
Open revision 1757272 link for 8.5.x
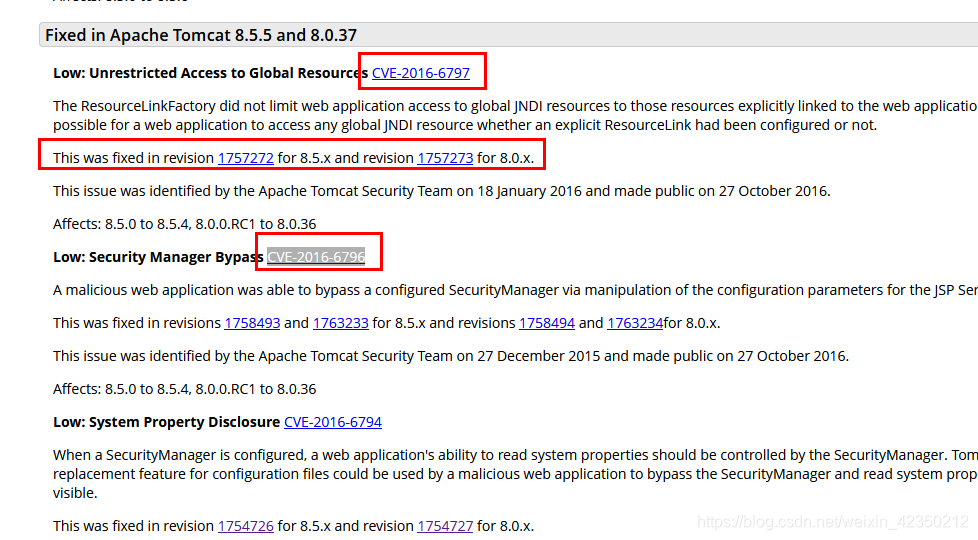click(x=246, y=158)
